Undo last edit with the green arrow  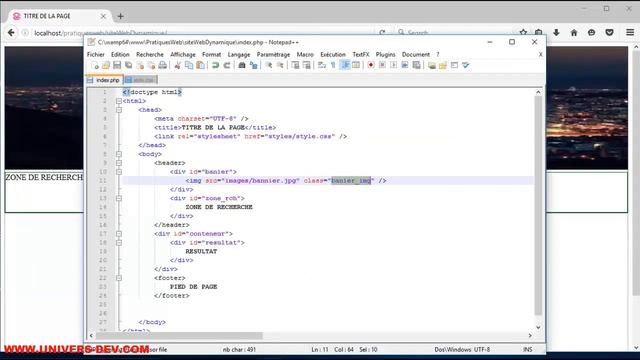click(216, 65)
